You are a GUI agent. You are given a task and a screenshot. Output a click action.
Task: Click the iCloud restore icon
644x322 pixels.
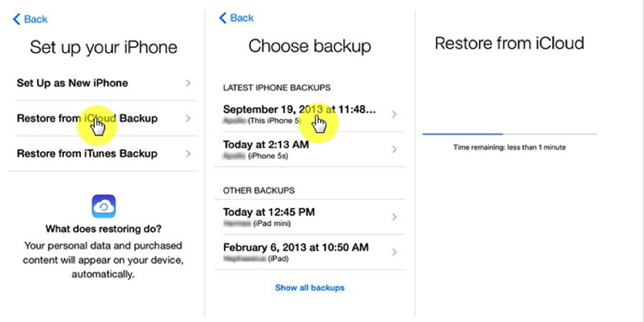click(103, 206)
